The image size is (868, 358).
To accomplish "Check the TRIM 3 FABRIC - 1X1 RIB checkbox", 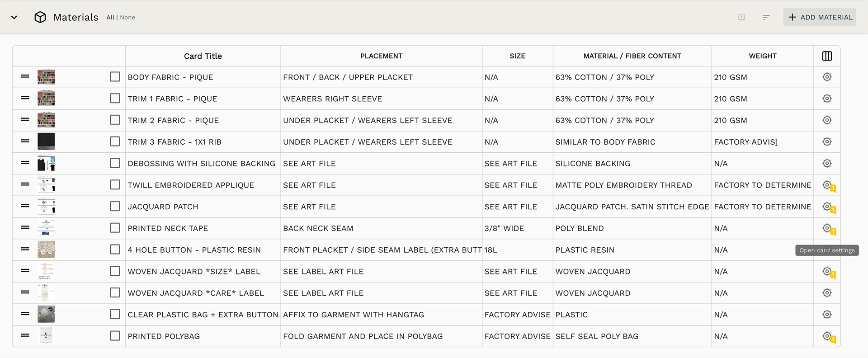I will pos(115,141).
